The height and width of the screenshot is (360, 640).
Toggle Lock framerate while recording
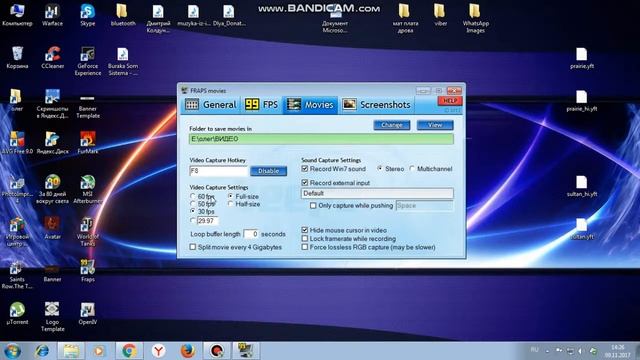304,238
